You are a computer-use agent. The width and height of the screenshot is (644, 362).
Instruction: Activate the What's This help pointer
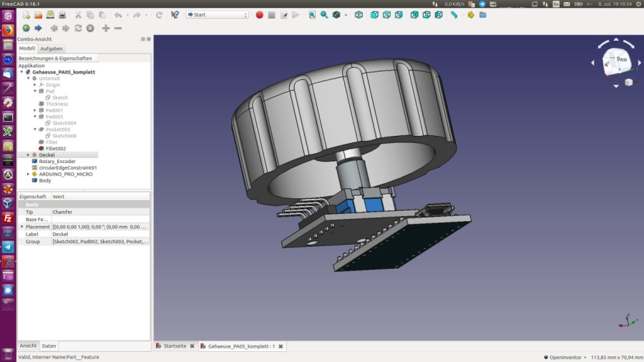tap(175, 15)
